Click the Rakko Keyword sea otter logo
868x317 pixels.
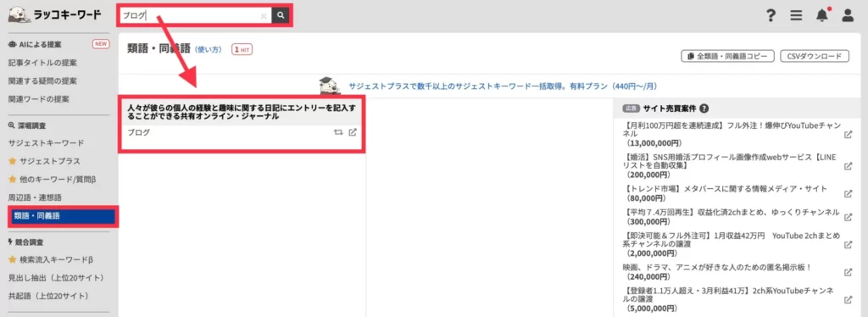(x=55, y=15)
